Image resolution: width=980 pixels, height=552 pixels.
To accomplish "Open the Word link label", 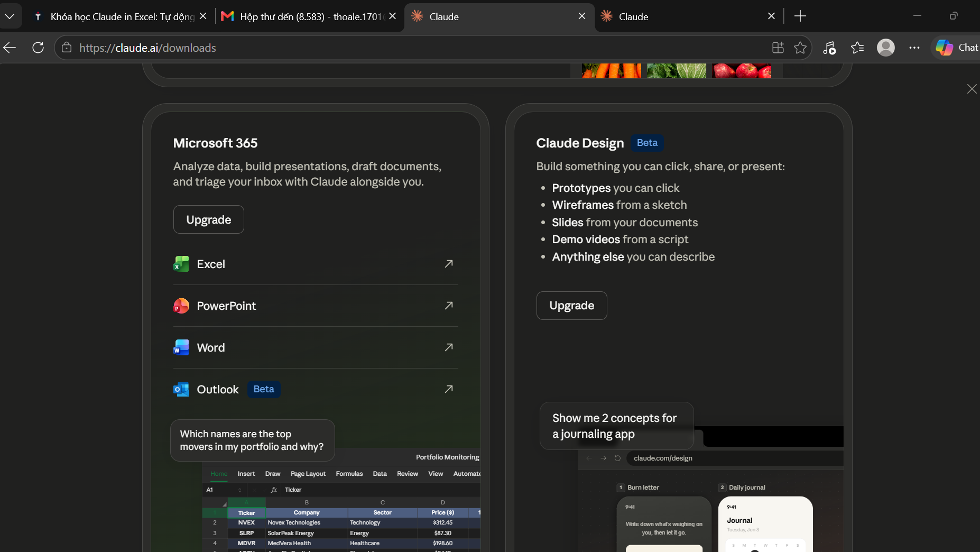I will click(211, 347).
